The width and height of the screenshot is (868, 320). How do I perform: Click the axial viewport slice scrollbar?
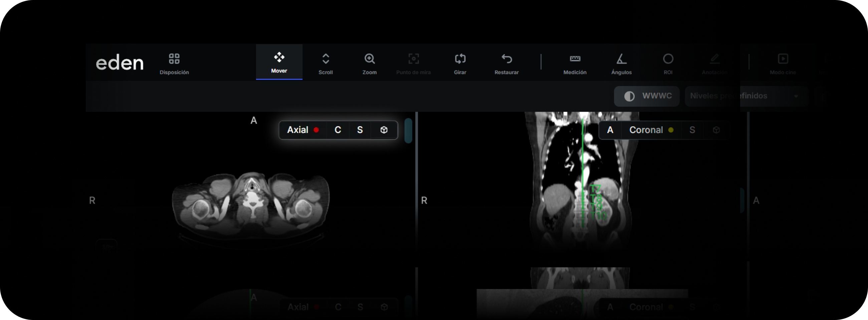click(408, 131)
